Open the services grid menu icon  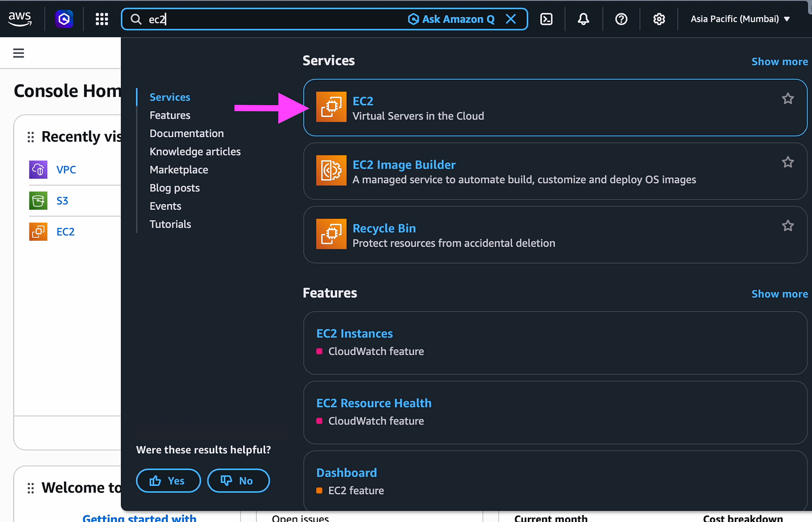102,19
